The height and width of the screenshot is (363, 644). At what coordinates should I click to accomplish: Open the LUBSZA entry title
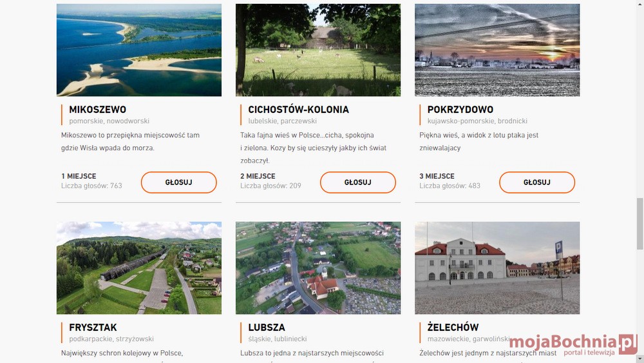click(267, 328)
